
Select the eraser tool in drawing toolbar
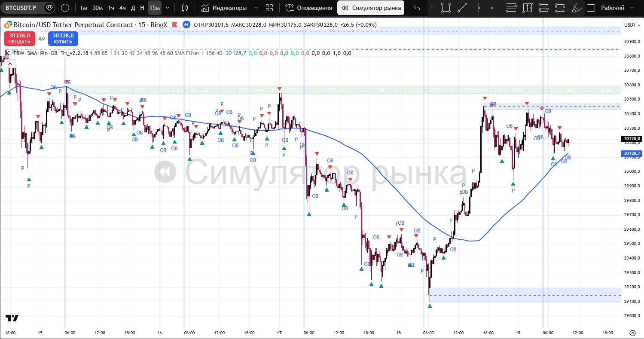tap(577, 8)
